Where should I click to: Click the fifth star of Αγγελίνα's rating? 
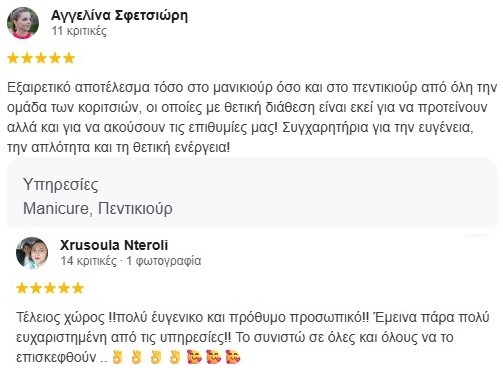point(69,58)
